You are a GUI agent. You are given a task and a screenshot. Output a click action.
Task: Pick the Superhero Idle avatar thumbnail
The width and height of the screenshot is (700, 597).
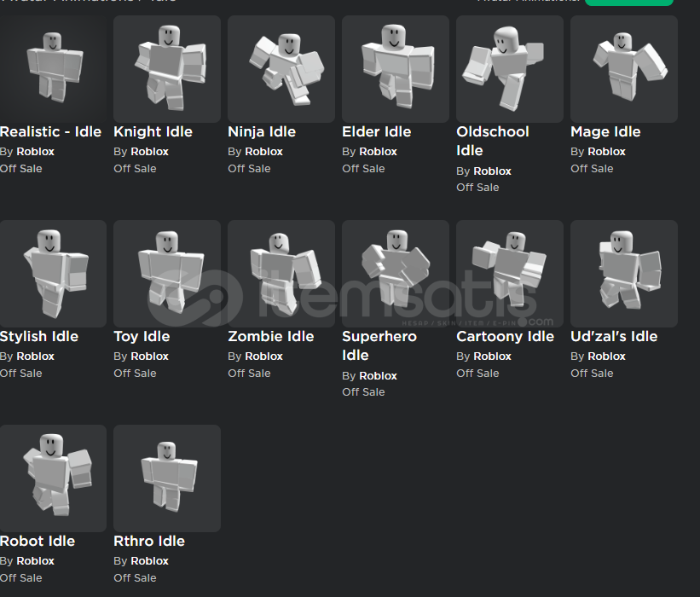click(x=396, y=273)
